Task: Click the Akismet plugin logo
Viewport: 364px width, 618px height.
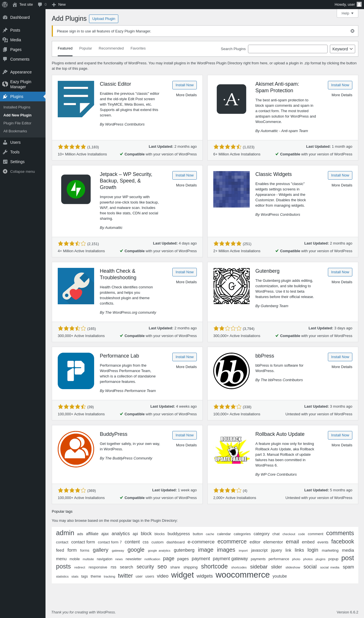Action: [231, 99]
